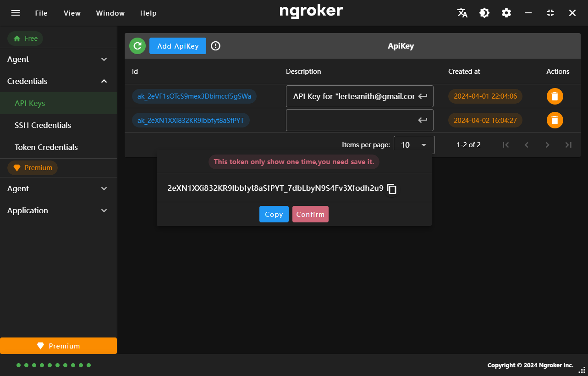Image resolution: width=588 pixels, height=376 pixels.
Task: Click the key ID ak_2eXN1XXi832KR9lbbfyt8aSfPYT
Action: (191, 120)
